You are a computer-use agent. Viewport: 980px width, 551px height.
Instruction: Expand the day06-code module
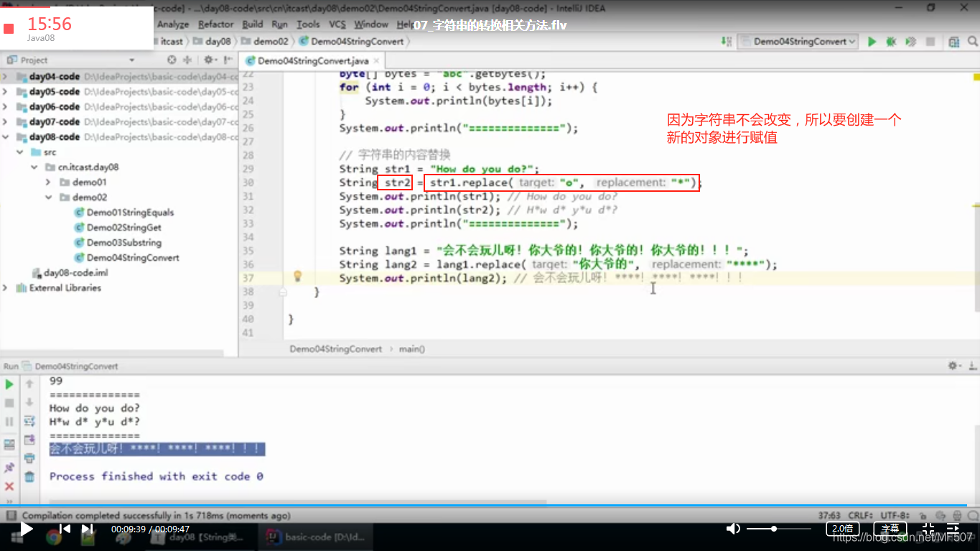click(x=6, y=107)
